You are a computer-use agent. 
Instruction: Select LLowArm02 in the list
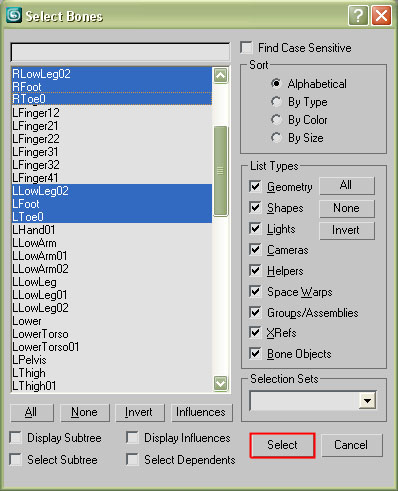pos(112,269)
